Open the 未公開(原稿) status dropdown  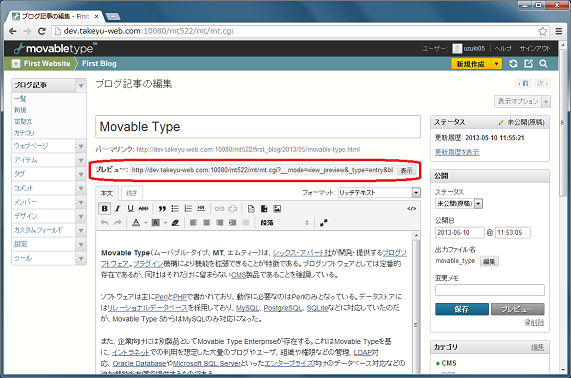[459, 204]
